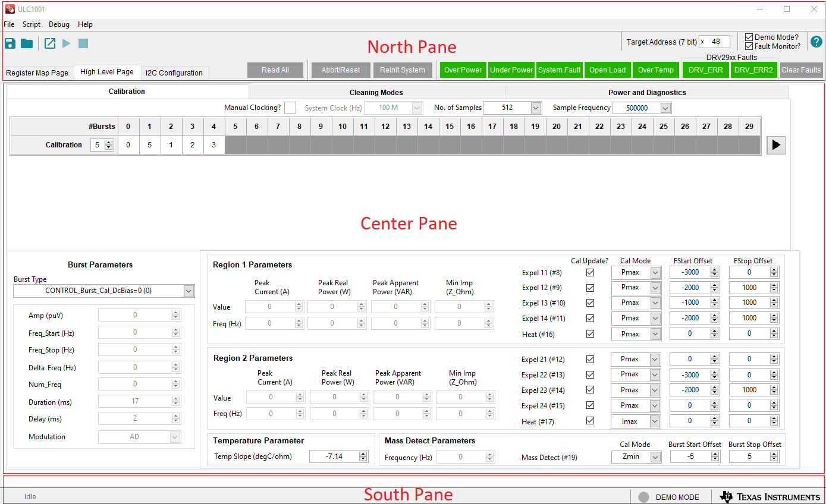Screen dimensions: 826x504
Task: Run the calibration sequence with the play arrow
Action: click(775, 145)
